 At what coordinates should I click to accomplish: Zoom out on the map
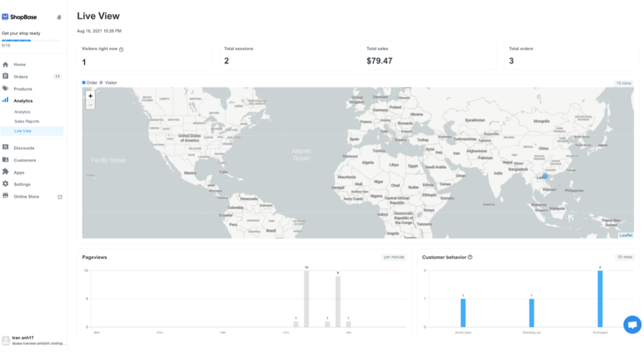click(91, 105)
